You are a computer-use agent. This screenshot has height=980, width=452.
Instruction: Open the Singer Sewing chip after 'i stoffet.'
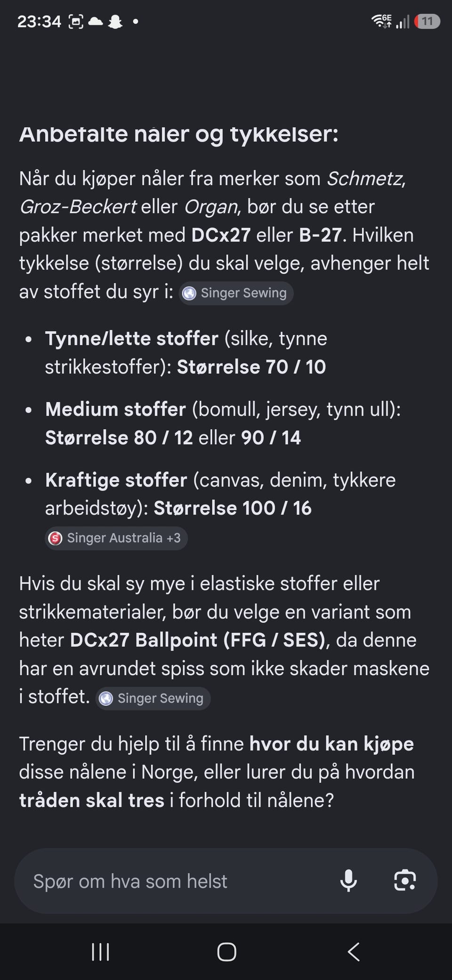(x=153, y=698)
